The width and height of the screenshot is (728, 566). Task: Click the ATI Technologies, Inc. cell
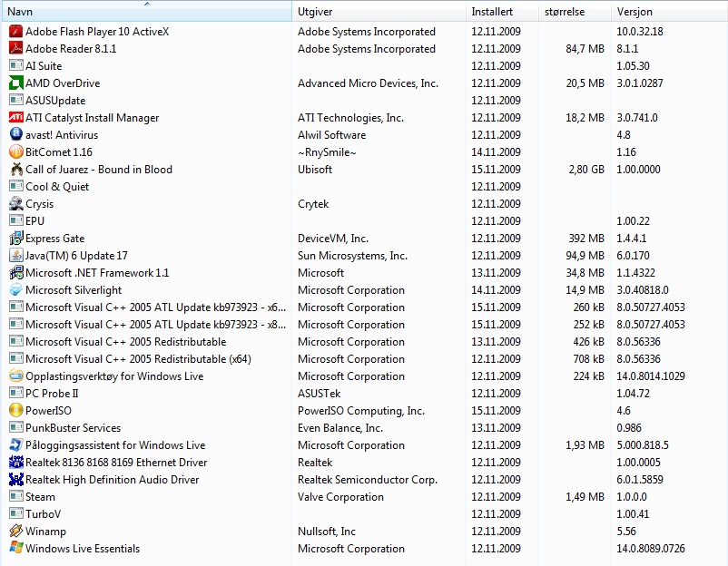pos(351,118)
